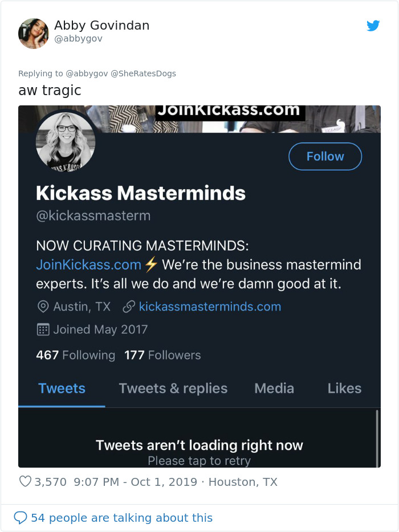Screen dimensions: 399x532
Task: Open the Media tab
Action: (274, 388)
